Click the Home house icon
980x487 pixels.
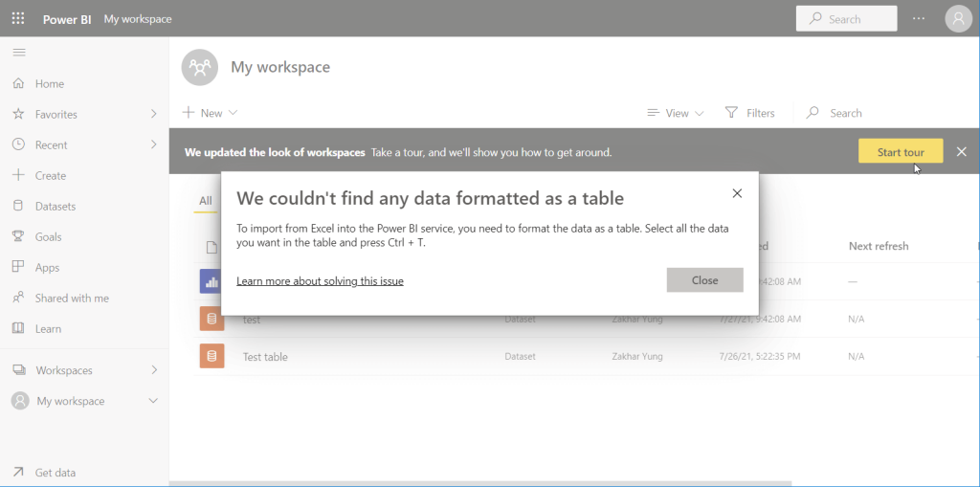click(19, 83)
